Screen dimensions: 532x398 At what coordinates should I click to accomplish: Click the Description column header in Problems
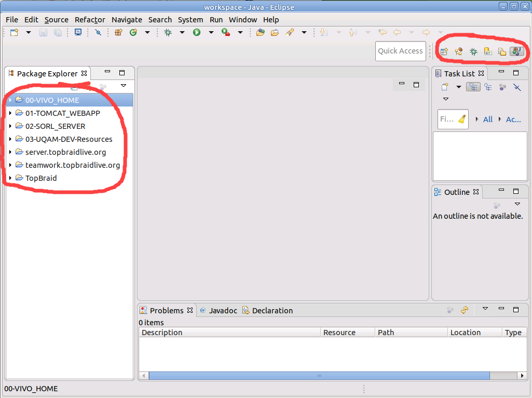click(230, 333)
